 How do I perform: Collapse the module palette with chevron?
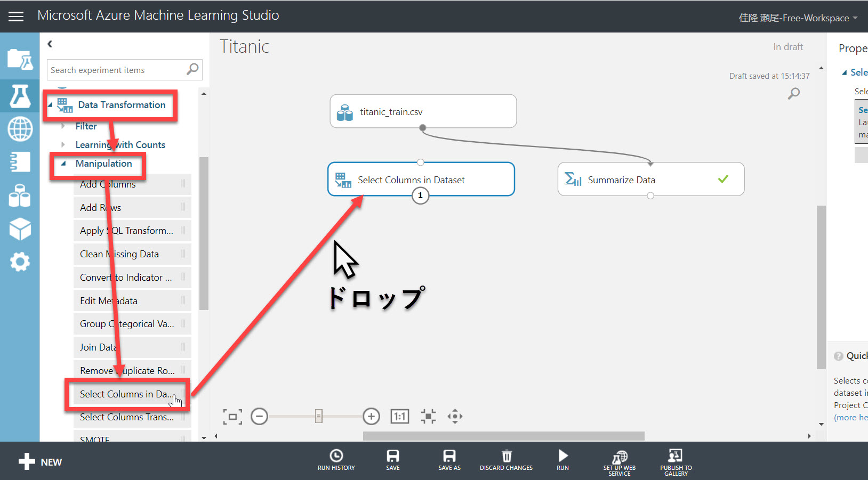50,44
